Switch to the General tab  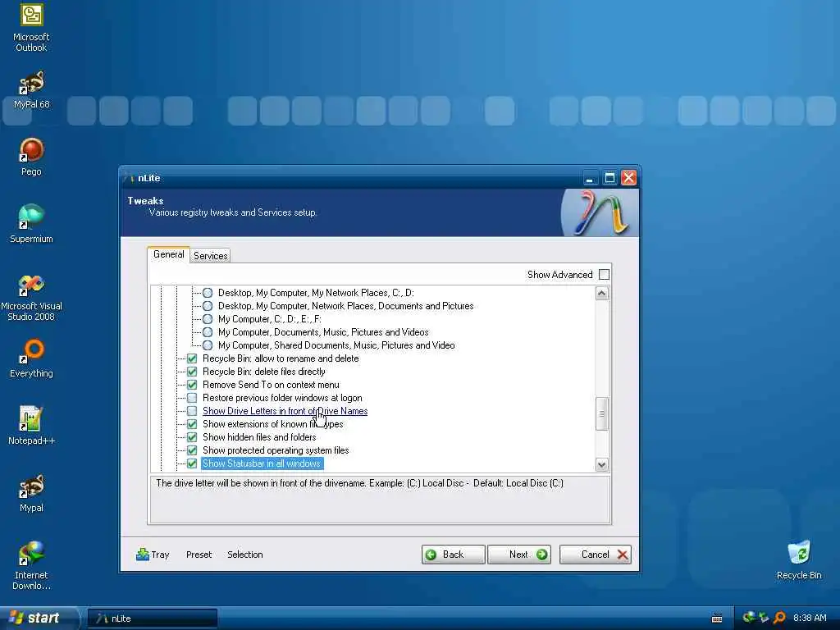pos(168,254)
